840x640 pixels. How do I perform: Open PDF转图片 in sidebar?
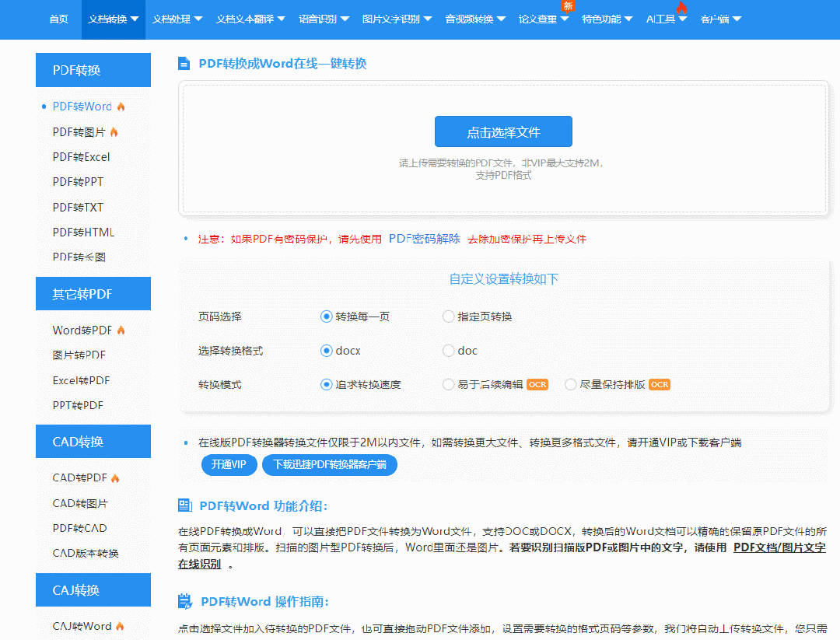coord(79,131)
